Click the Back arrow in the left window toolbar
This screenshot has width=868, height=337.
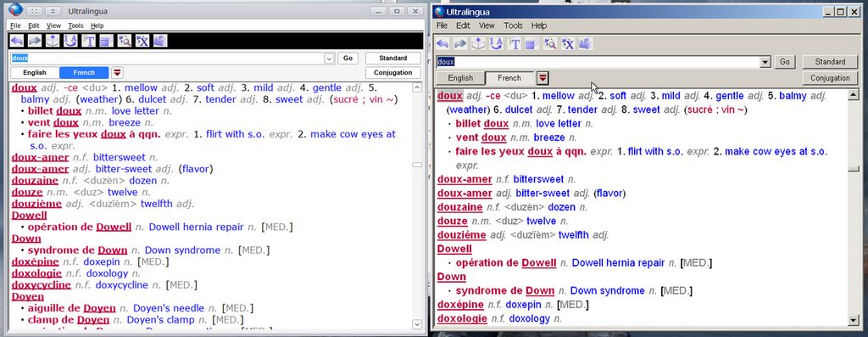17,41
